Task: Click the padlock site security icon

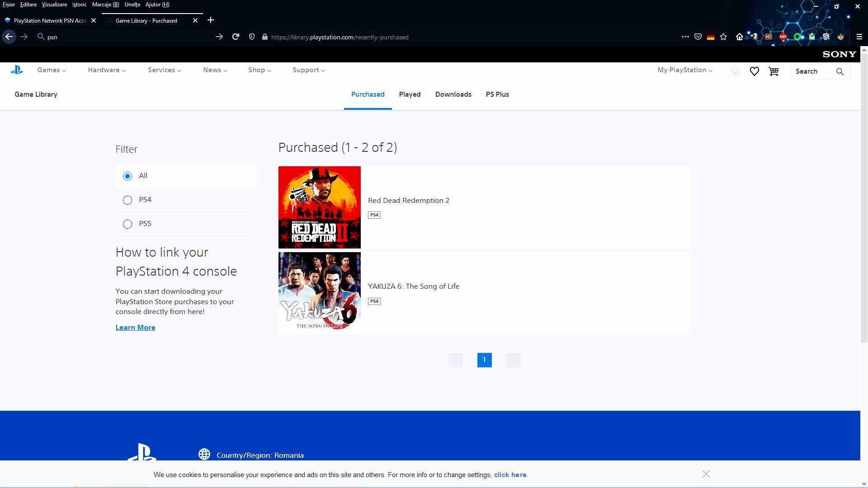Action: tap(265, 37)
